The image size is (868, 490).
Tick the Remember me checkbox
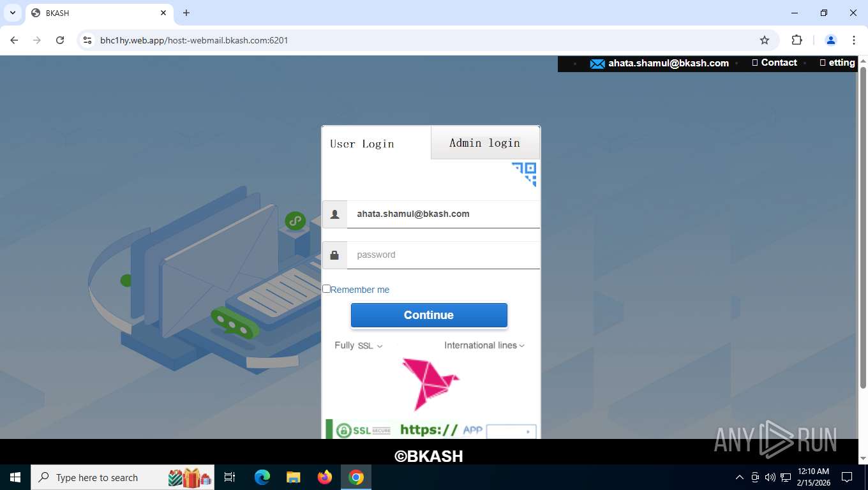(326, 289)
